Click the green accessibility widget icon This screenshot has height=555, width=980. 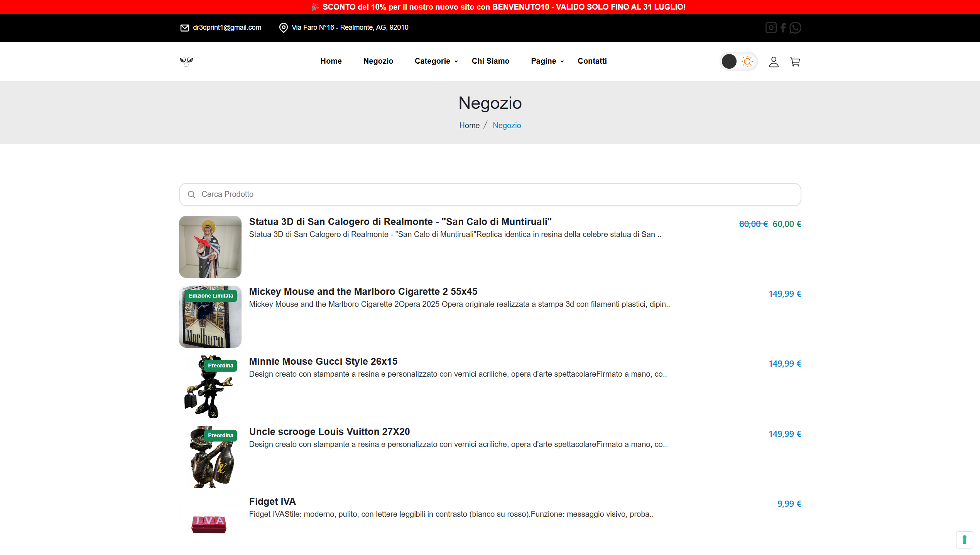point(964,540)
